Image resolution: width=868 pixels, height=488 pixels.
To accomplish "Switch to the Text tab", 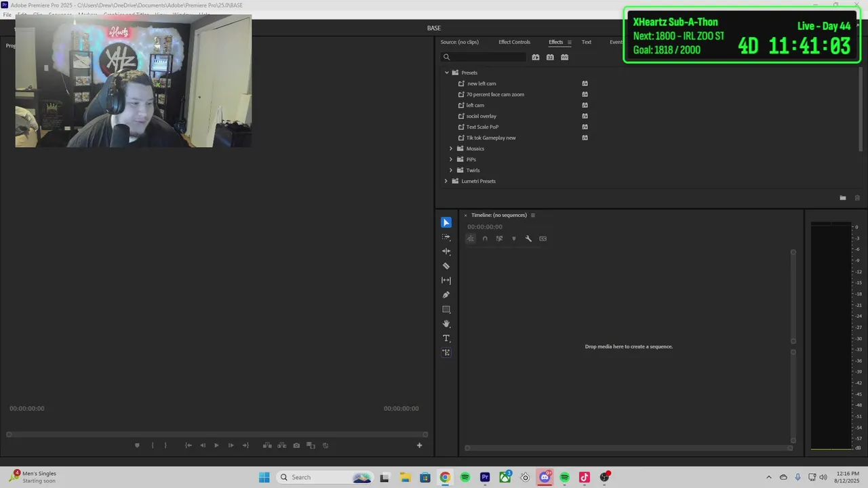I will (x=587, y=42).
